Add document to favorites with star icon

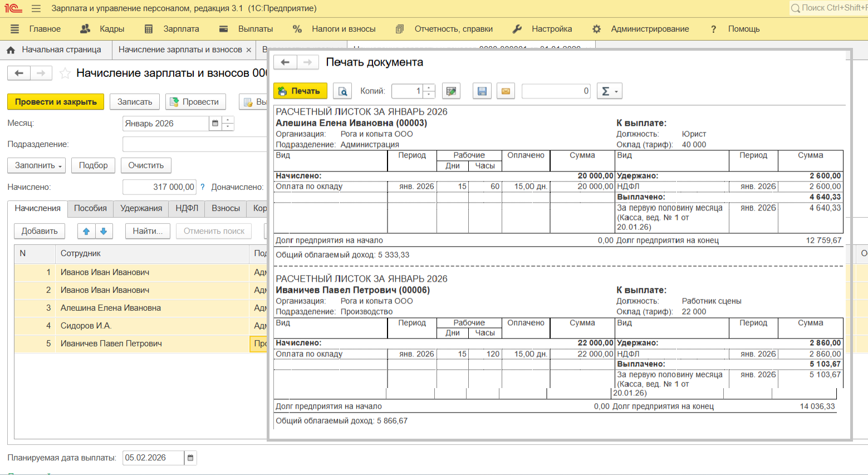(x=65, y=74)
